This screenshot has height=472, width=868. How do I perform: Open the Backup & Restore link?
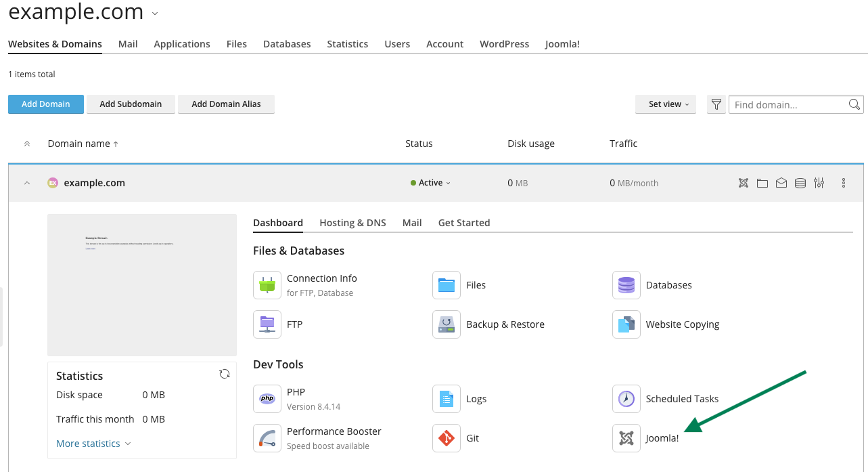pos(505,324)
